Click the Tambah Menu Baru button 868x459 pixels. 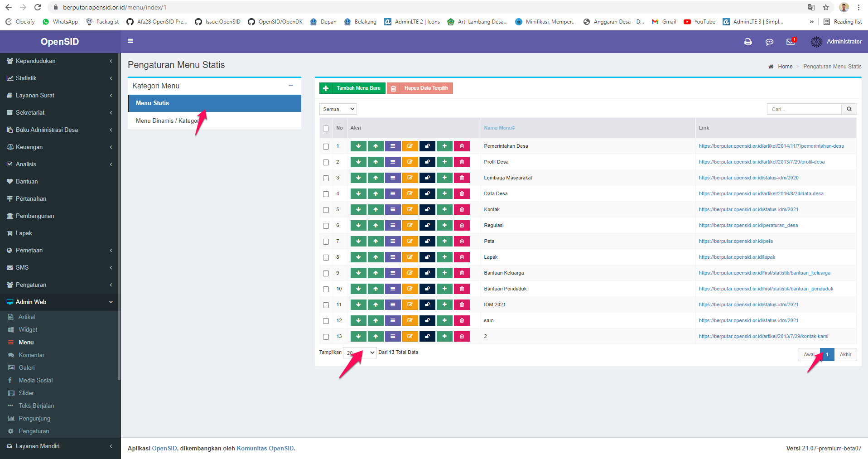(x=352, y=88)
